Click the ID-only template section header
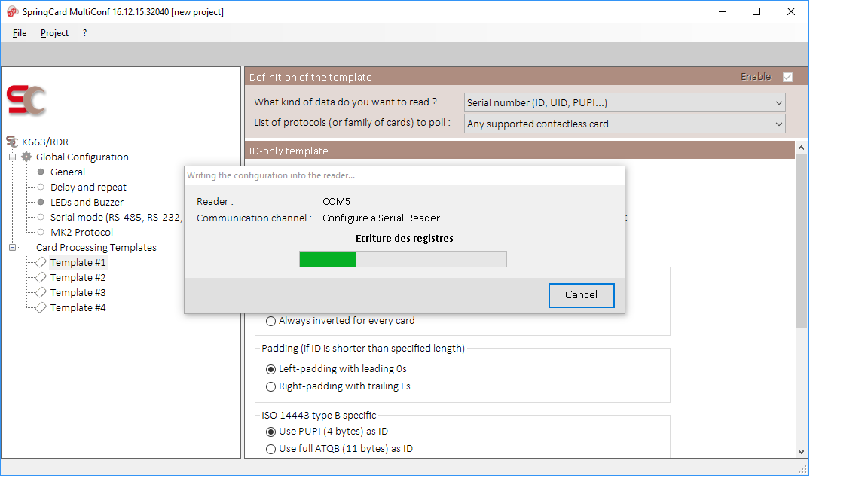This screenshot has height=488, width=868. click(519, 151)
